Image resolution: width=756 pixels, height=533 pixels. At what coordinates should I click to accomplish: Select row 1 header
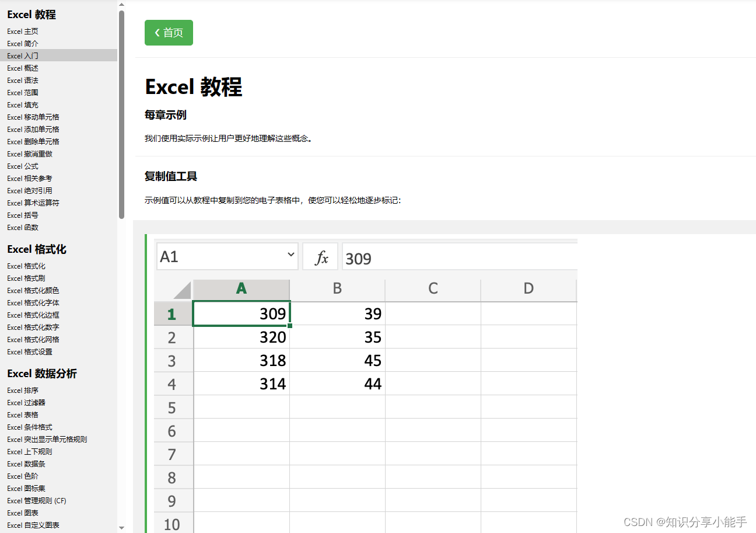click(173, 314)
